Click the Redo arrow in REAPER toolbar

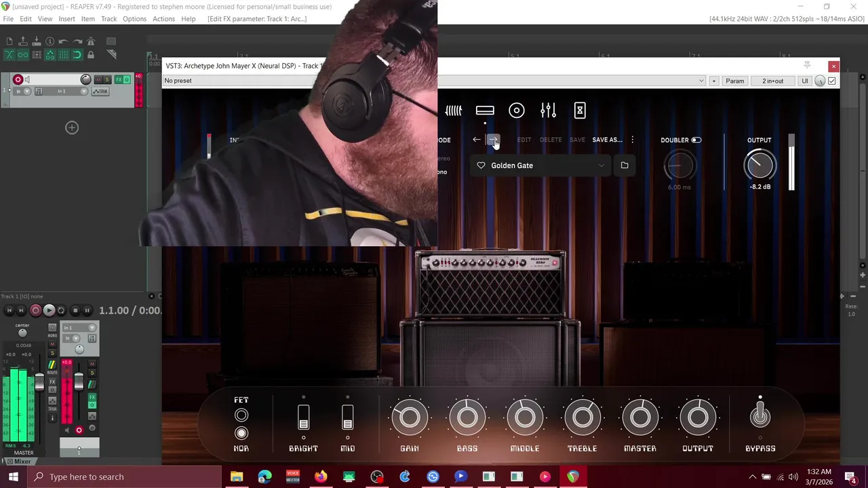[77, 41]
